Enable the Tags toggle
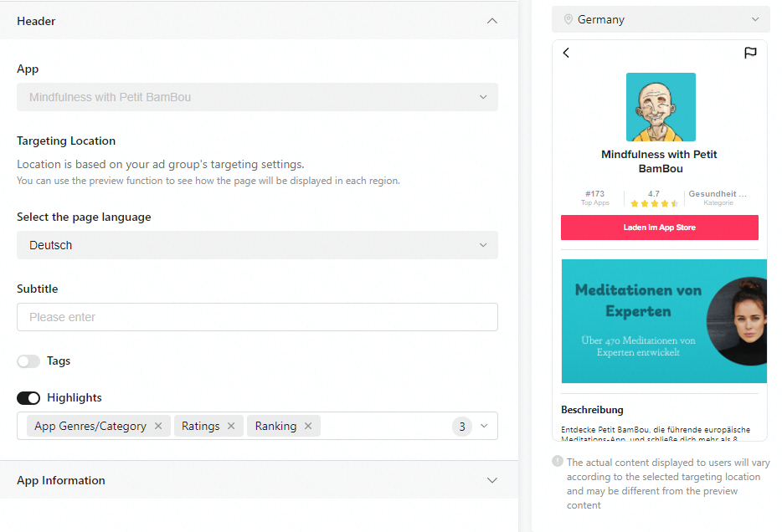 (28, 361)
